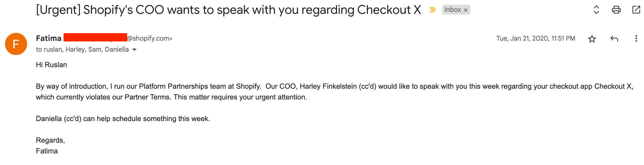Click the Inbox label chip
Viewport: 644px width, 165px height.
click(452, 10)
